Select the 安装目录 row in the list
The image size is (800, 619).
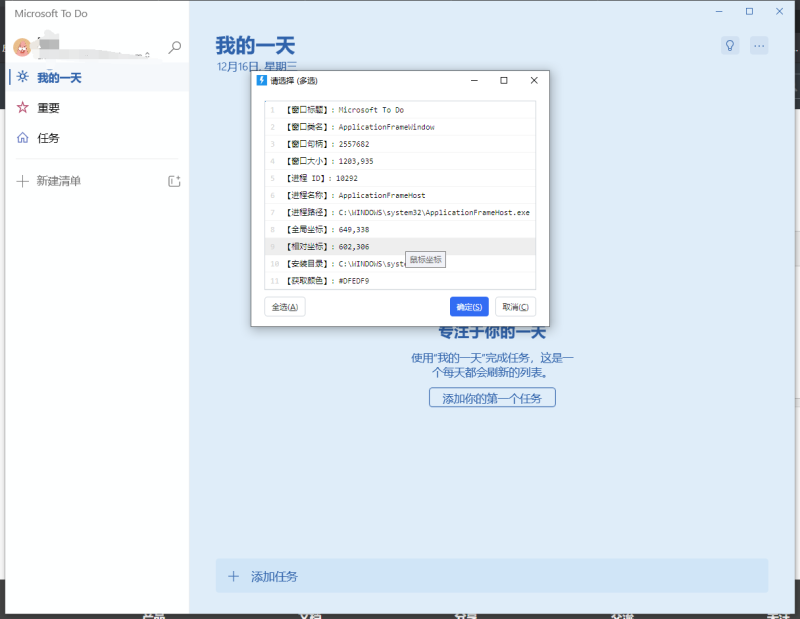click(x=400, y=264)
